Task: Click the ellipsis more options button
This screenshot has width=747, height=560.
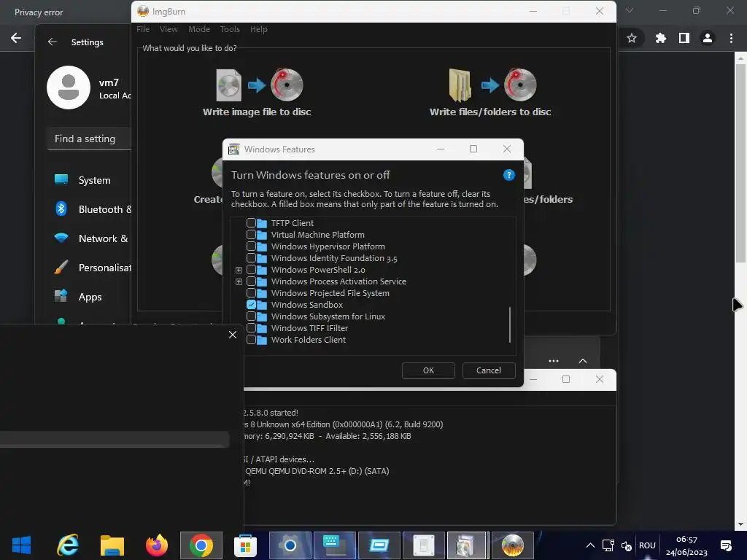Action: pyautogui.click(x=553, y=361)
